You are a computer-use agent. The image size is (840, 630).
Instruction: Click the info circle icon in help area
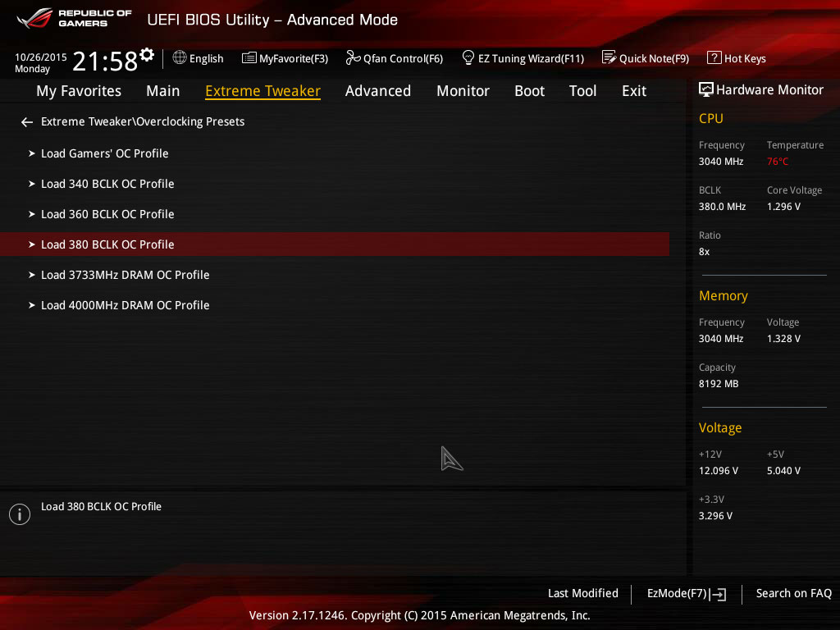point(20,514)
